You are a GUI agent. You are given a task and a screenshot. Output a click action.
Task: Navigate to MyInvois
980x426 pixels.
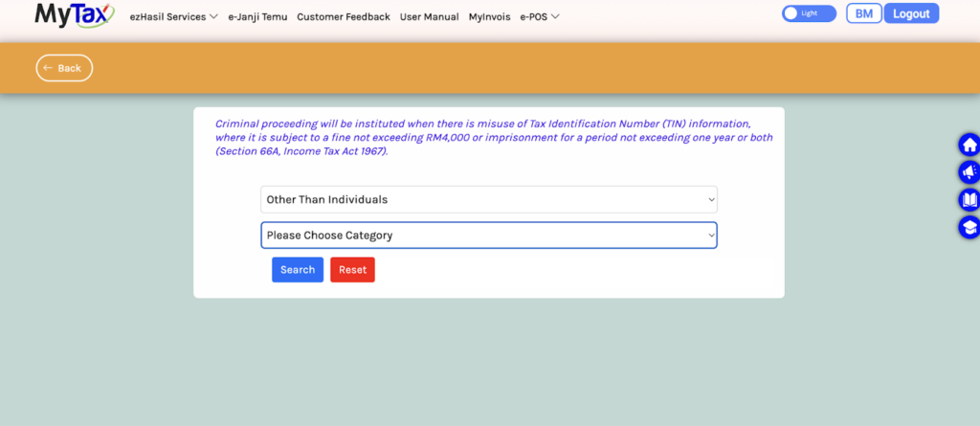(489, 16)
